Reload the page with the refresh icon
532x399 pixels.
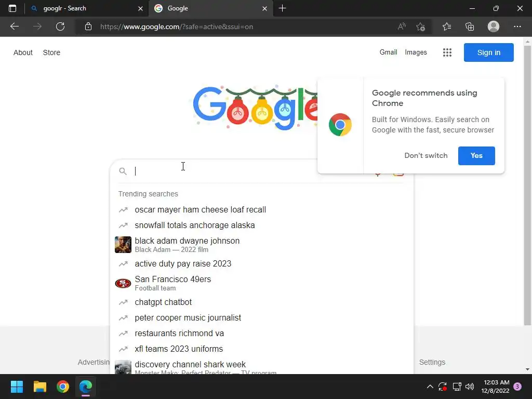pyautogui.click(x=60, y=26)
